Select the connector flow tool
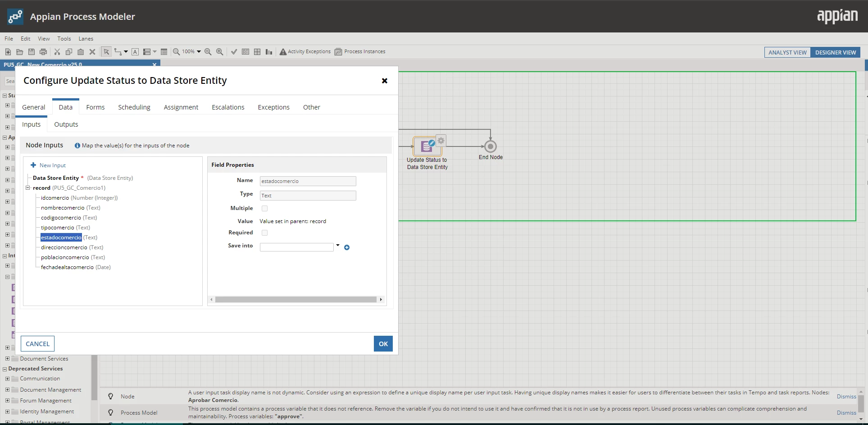Image resolution: width=868 pixels, height=425 pixels. coord(118,52)
